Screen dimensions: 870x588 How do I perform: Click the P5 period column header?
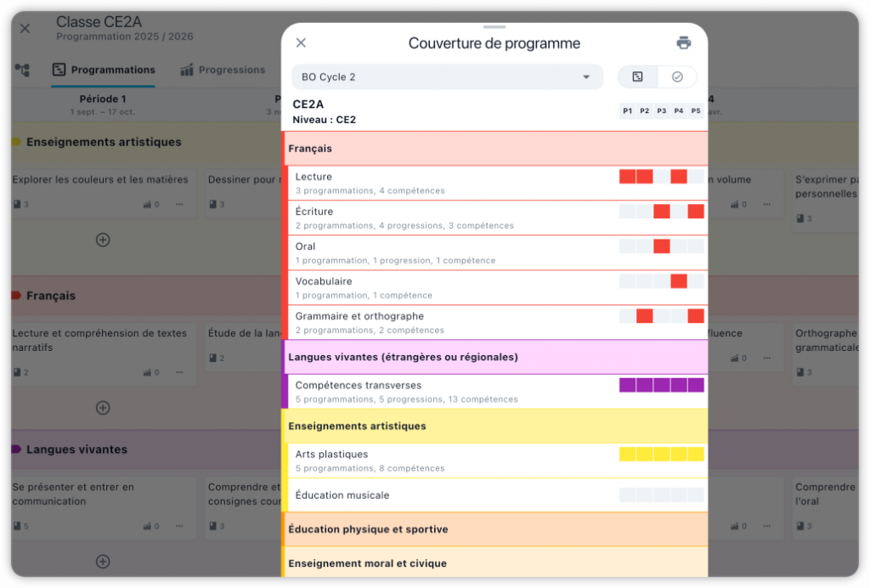click(x=696, y=111)
